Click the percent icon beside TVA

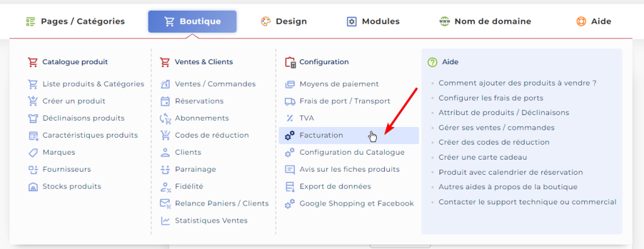tap(290, 118)
